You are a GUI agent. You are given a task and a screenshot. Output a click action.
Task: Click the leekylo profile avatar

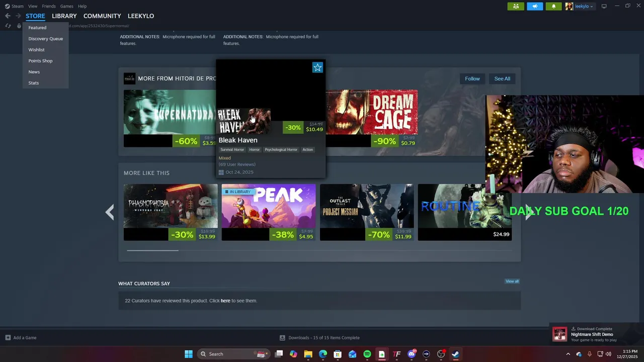[569, 6]
